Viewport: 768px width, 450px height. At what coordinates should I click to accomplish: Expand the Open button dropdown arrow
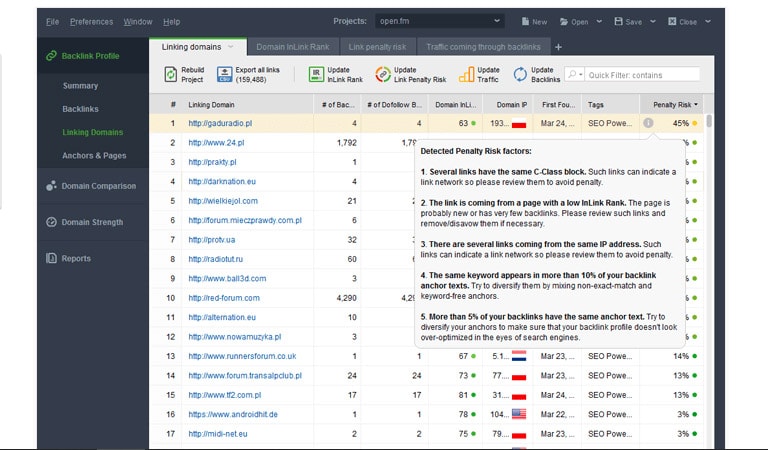pyautogui.click(x=599, y=22)
